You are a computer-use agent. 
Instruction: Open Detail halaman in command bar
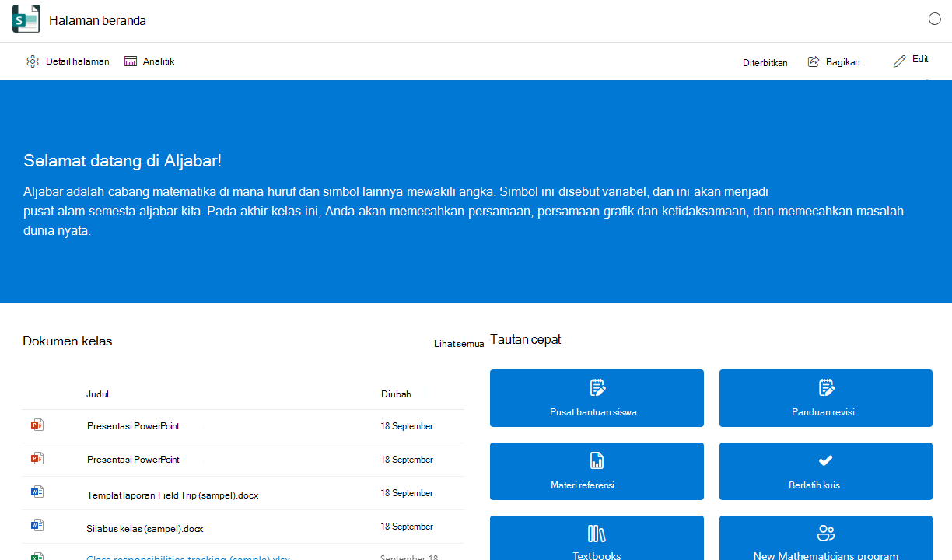coord(68,61)
